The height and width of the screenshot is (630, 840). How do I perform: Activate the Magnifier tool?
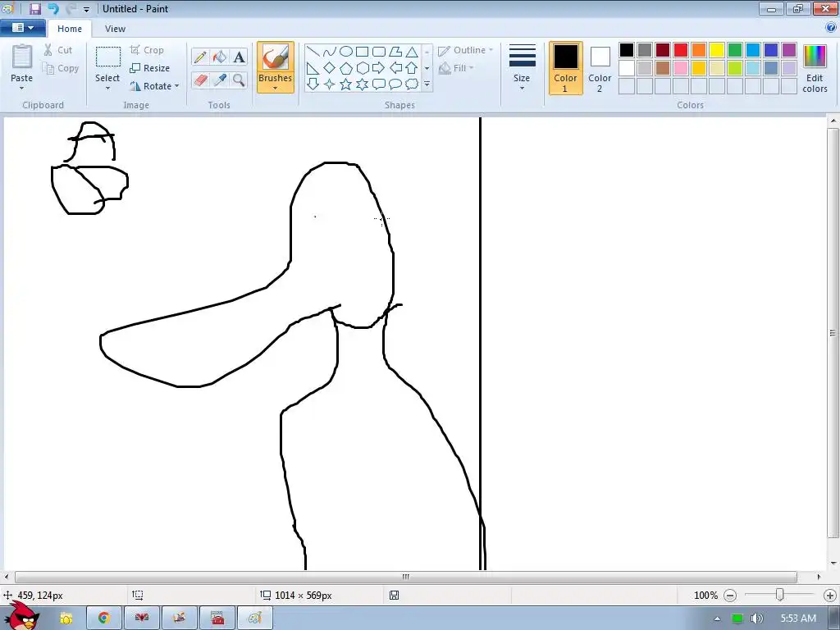239,80
